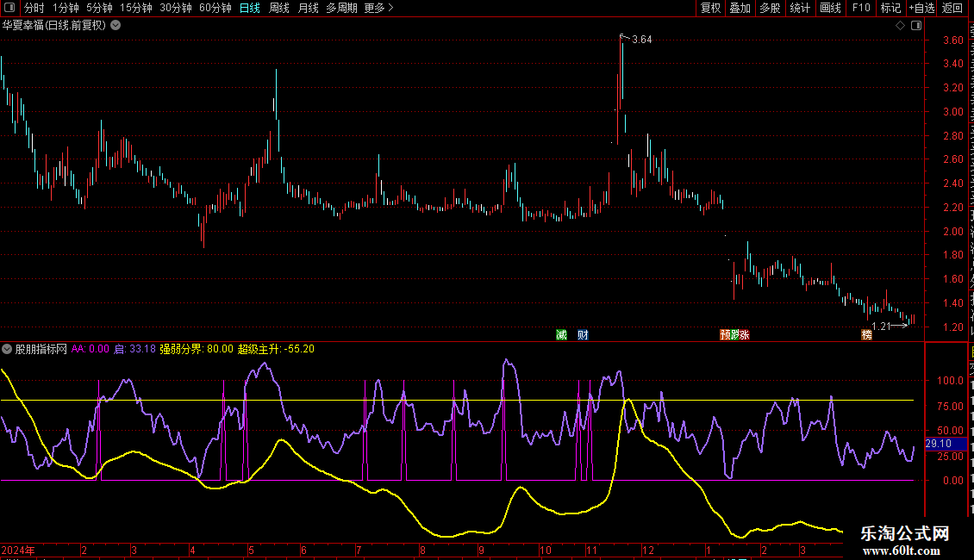Click the month 12 marker on time axis
The width and height of the screenshot is (974, 560).
648,551
